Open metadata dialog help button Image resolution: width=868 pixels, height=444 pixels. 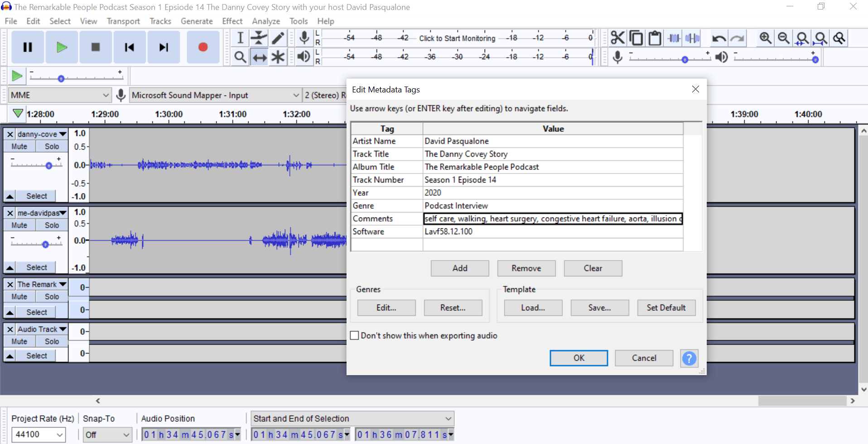(689, 358)
